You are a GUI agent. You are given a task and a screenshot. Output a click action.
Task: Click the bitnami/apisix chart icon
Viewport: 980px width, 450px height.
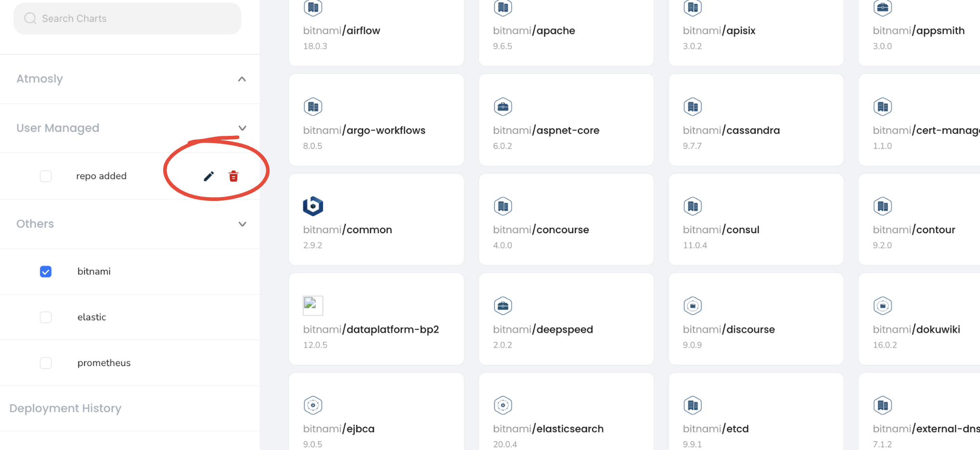point(693,7)
